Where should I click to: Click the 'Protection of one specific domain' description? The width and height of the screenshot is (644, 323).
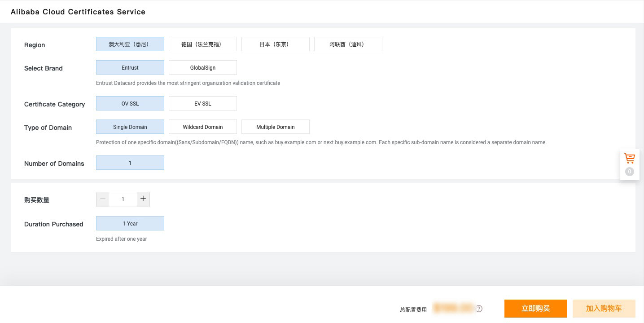321,142
